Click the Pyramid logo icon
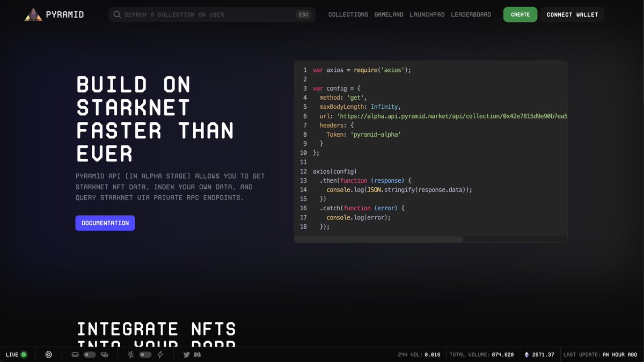Screen dimensions: 644x362 pos(33,14)
